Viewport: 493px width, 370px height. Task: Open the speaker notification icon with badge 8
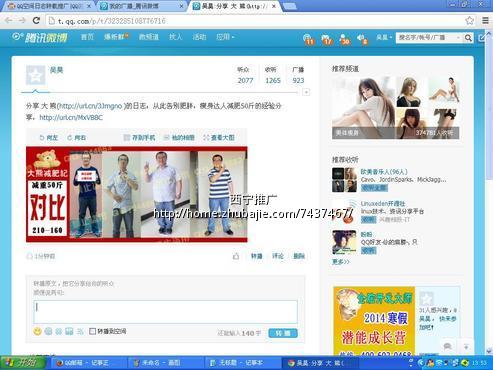click(x=362, y=39)
